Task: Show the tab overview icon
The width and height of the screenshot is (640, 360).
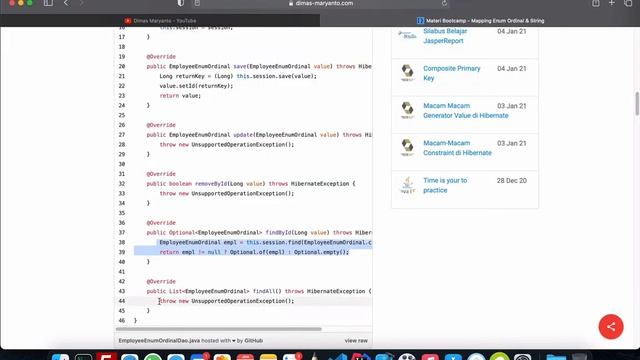Action: (628, 3)
